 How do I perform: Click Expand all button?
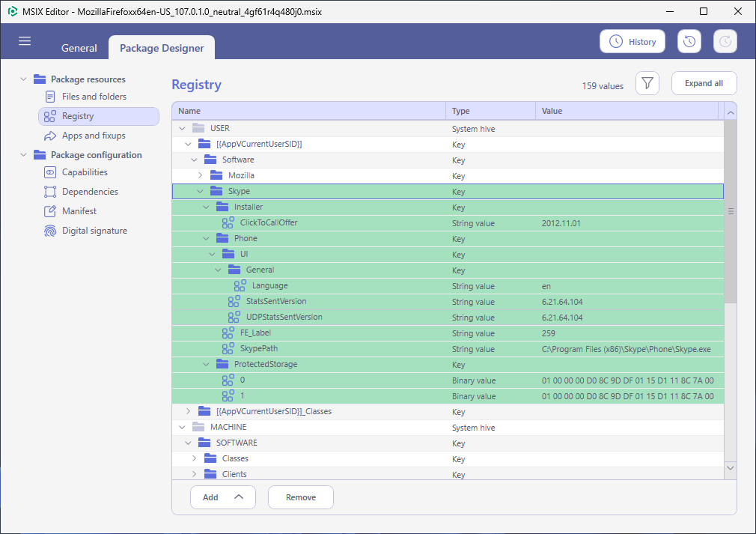tap(704, 83)
